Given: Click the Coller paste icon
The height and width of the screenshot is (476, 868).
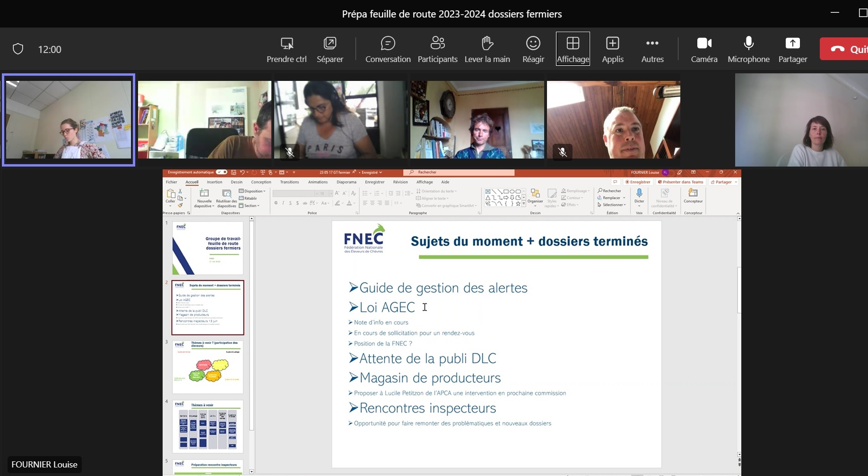Looking at the screenshot, I should 171,193.
